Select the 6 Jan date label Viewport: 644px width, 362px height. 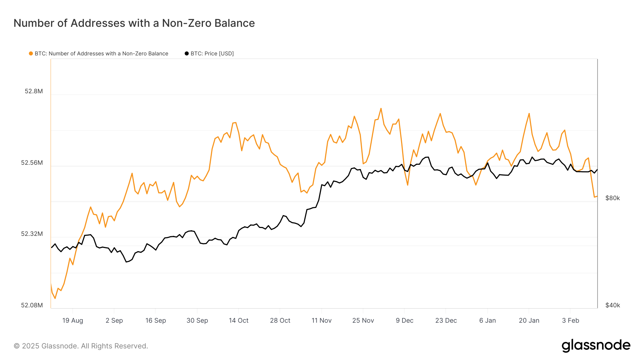click(x=487, y=321)
